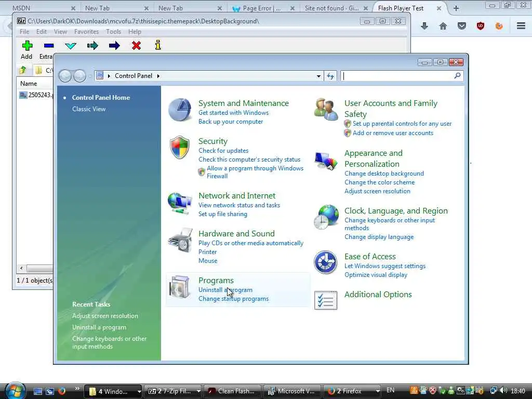
Task: Open Uninstall a program link under Programs
Action: (225, 290)
